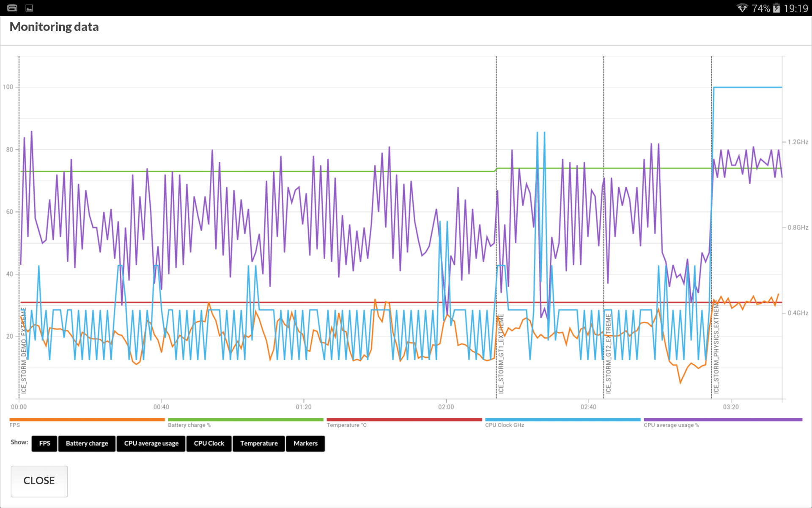Click the ICE_STORM_GT1_EXTREME marker label
This screenshot has height=508, width=812.
click(x=501, y=353)
